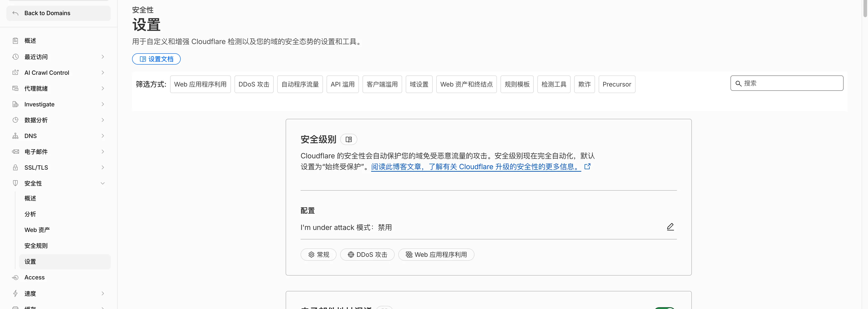Click the 搜索 search input field
The height and width of the screenshot is (309, 868).
(787, 83)
